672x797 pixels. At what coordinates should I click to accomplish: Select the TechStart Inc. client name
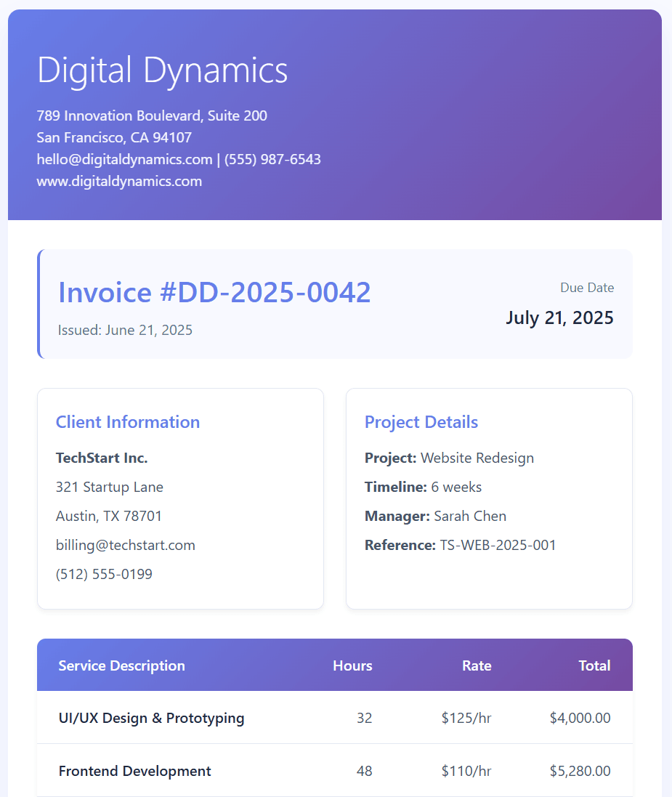point(102,458)
